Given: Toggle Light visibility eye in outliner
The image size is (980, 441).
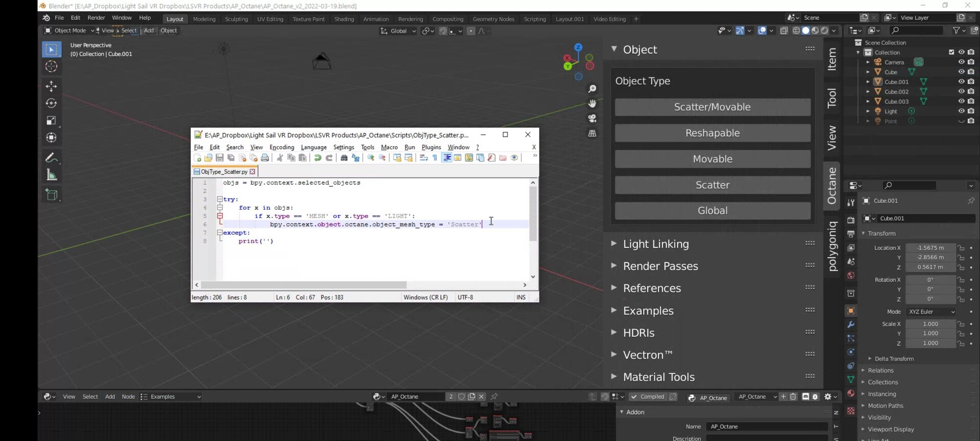Looking at the screenshot, I should click(x=961, y=111).
